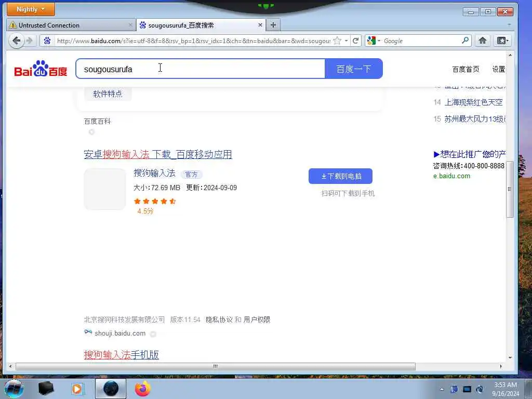Launch the media player taskbar icon
532x399 pixels.
tap(77, 389)
